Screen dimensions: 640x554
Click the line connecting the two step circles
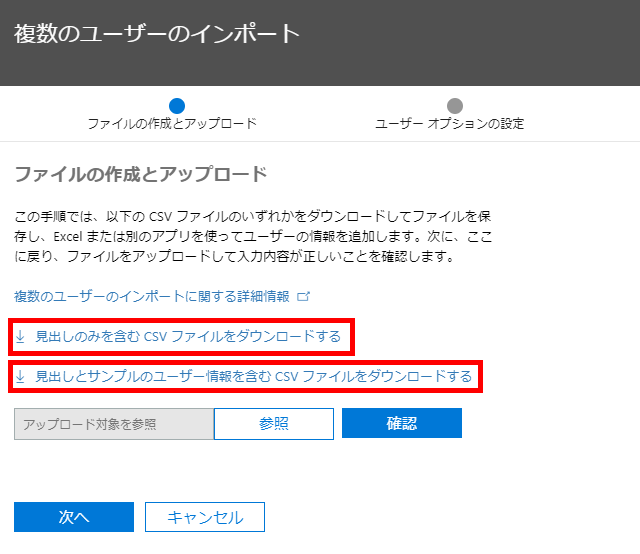pyautogui.click(x=315, y=105)
